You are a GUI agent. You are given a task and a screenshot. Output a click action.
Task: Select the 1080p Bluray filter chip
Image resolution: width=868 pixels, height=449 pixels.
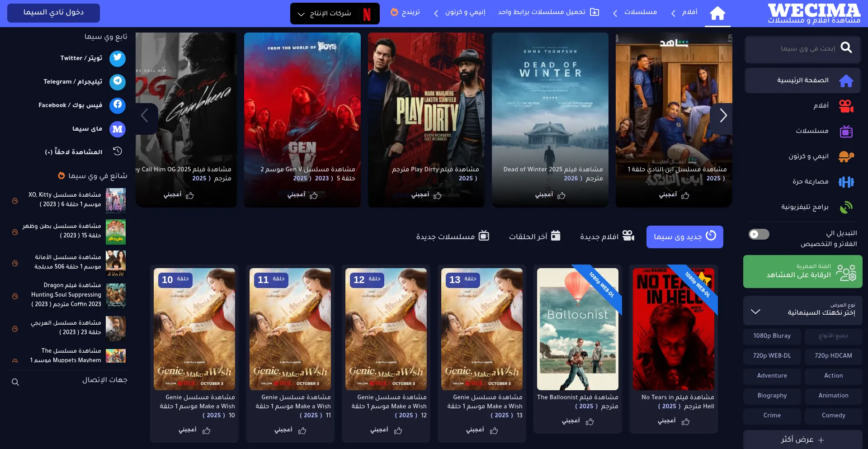point(772,336)
